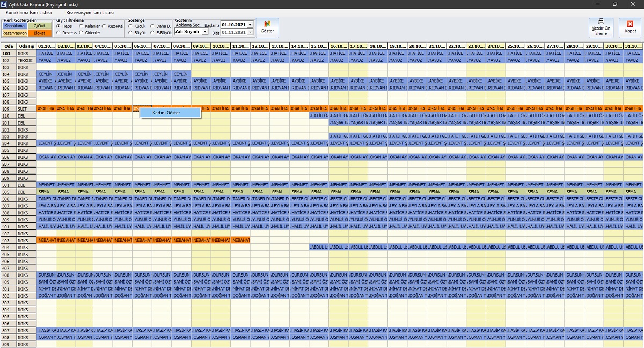Click .RIDVAN cell on 01.10 in room 106
Viewport: 644px width, 348px height.
(x=46, y=88)
